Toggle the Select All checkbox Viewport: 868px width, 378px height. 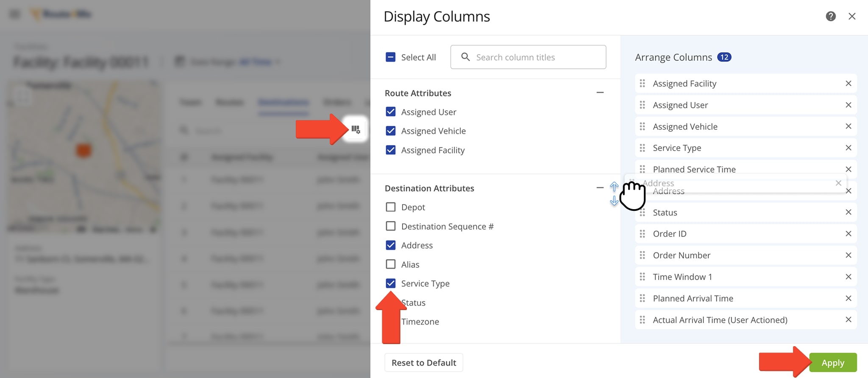(391, 57)
